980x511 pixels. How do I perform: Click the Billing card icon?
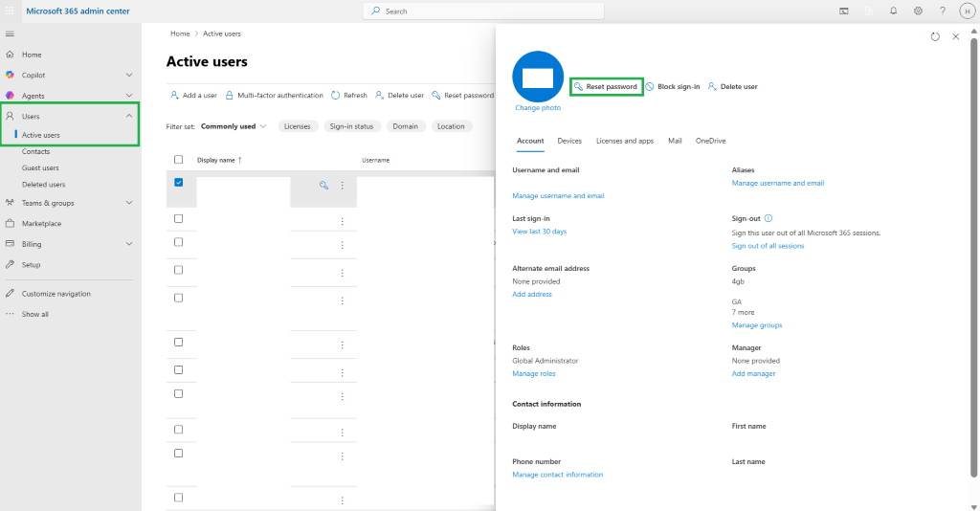10,244
